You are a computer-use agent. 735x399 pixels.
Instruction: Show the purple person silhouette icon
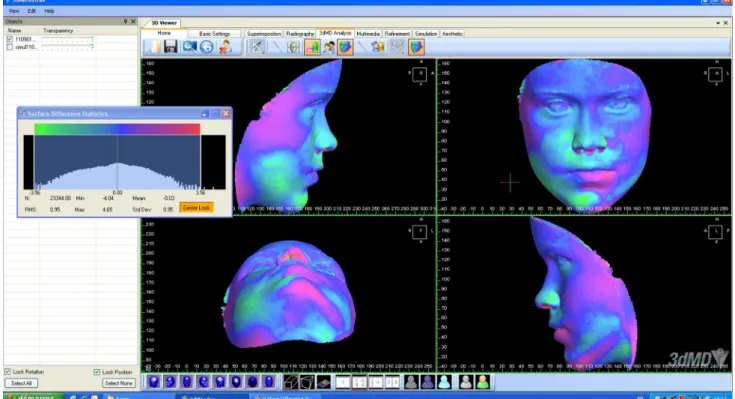click(x=428, y=382)
